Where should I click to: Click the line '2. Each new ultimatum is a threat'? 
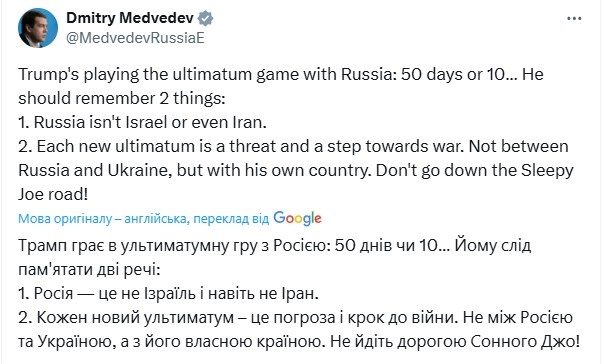(293, 146)
